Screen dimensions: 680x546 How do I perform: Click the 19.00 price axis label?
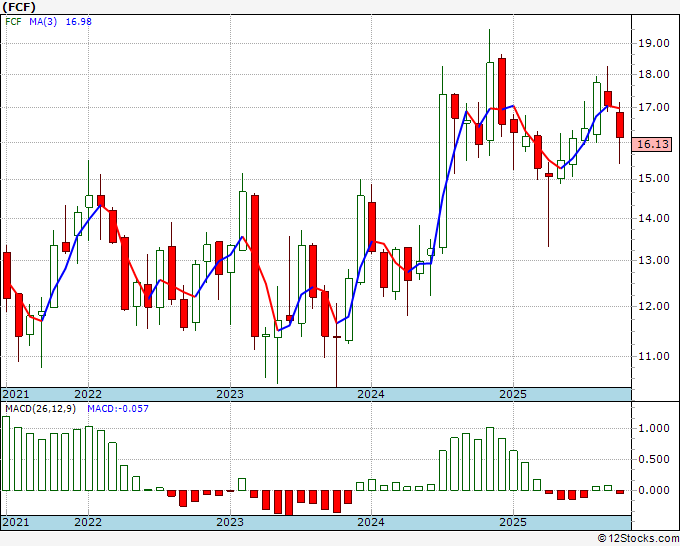[x=653, y=43]
